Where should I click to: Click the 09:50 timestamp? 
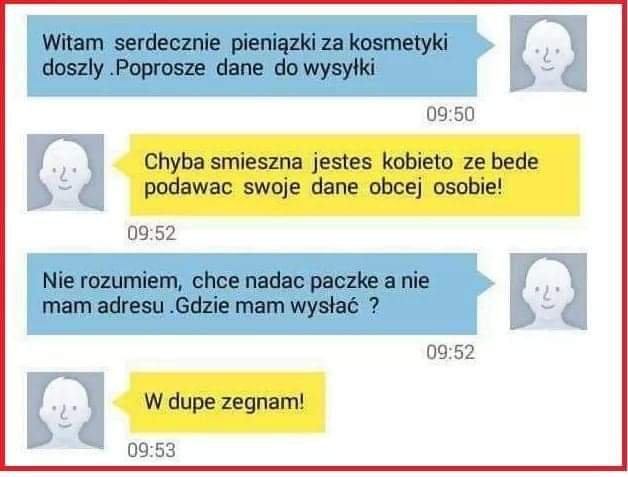tap(451, 115)
